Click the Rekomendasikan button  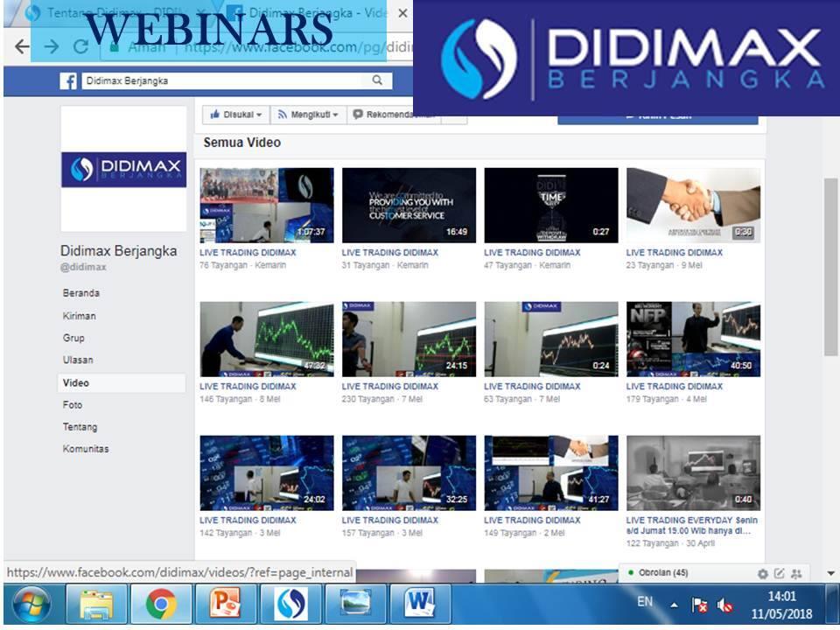(395, 115)
